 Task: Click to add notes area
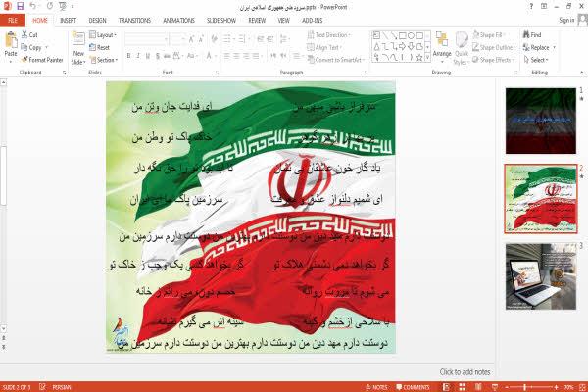pyautogui.click(x=465, y=372)
